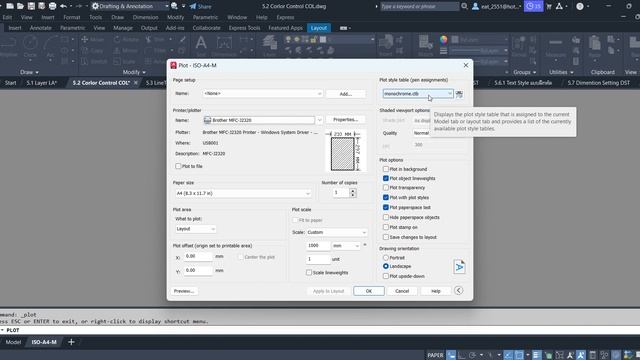Enable Plot stamp on checkbox
This screenshot has height=360, width=640.
point(386,227)
